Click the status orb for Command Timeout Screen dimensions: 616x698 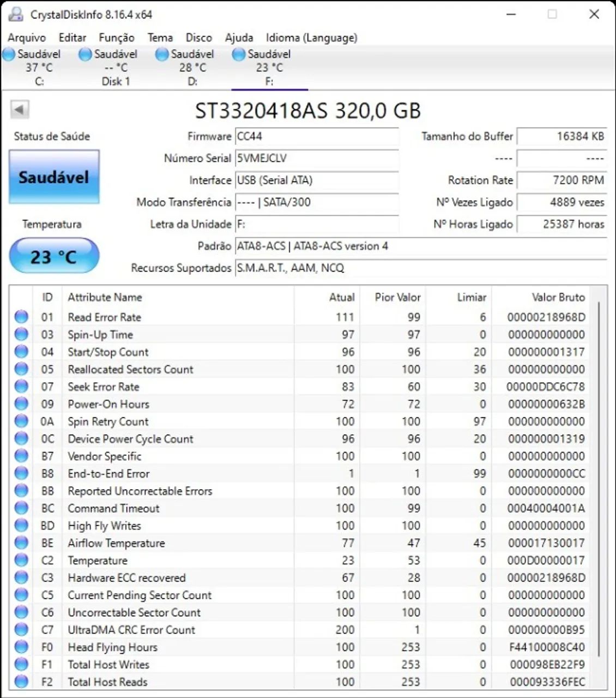(x=21, y=508)
